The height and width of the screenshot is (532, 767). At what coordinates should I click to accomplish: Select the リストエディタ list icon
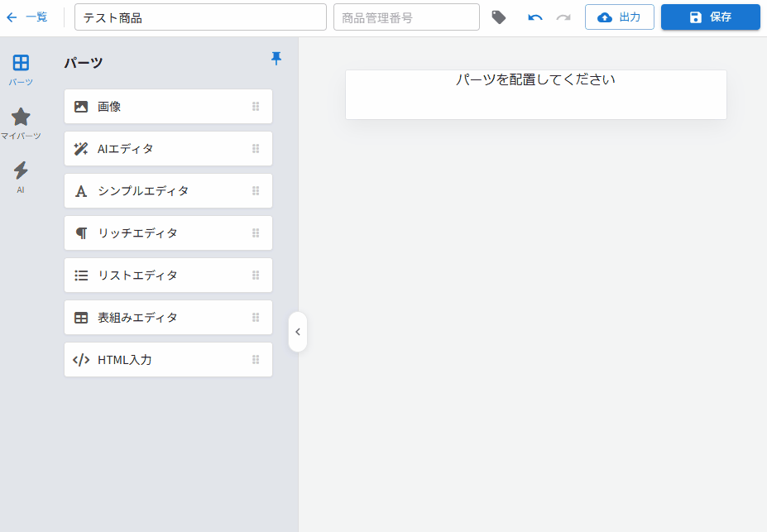[80, 275]
